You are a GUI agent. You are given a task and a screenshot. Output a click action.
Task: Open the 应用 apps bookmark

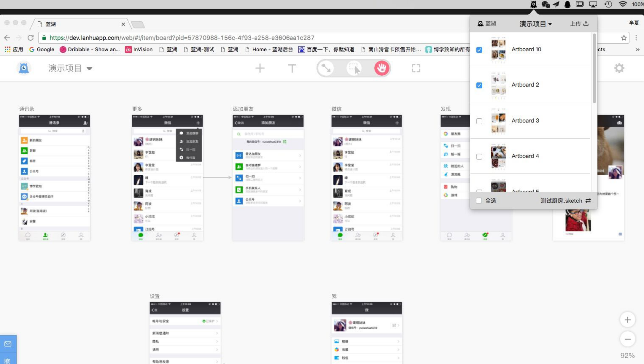[14, 49]
